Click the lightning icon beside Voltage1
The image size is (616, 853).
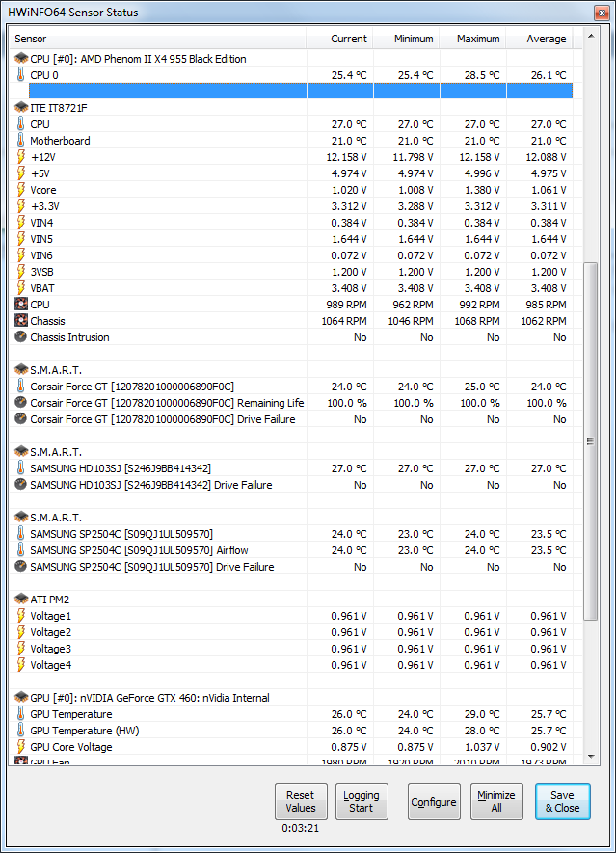(x=20, y=615)
